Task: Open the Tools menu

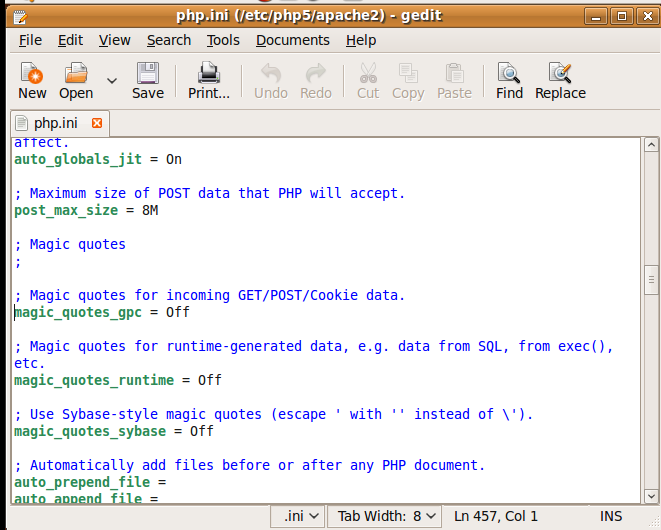Action: coord(223,40)
